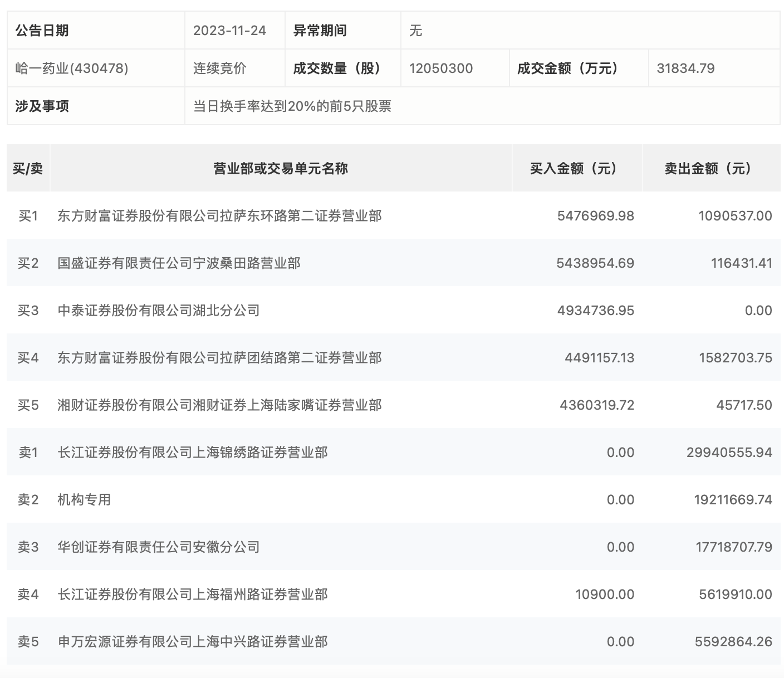
Task: Click the 机构专用 entry
Action: [x=84, y=500]
